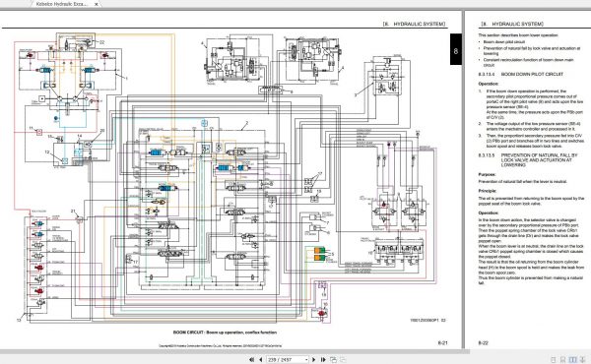Click the 'Purpose:' subheading
Screen dimensions: 591x364
pos(487,174)
